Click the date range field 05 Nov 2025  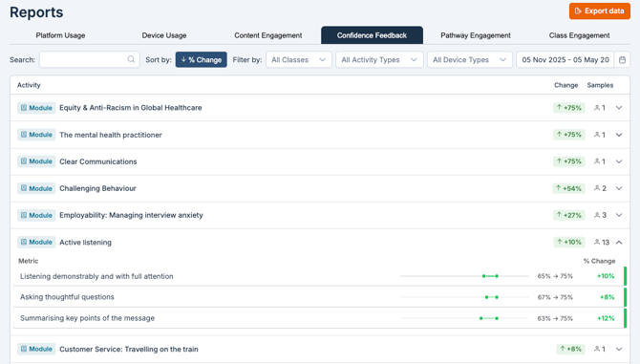click(565, 59)
